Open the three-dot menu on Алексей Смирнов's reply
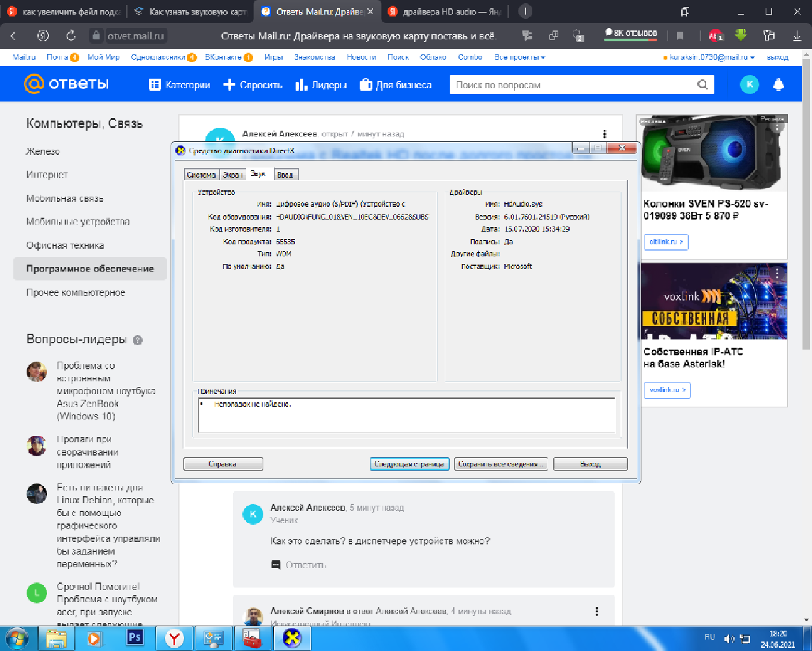 point(597,612)
